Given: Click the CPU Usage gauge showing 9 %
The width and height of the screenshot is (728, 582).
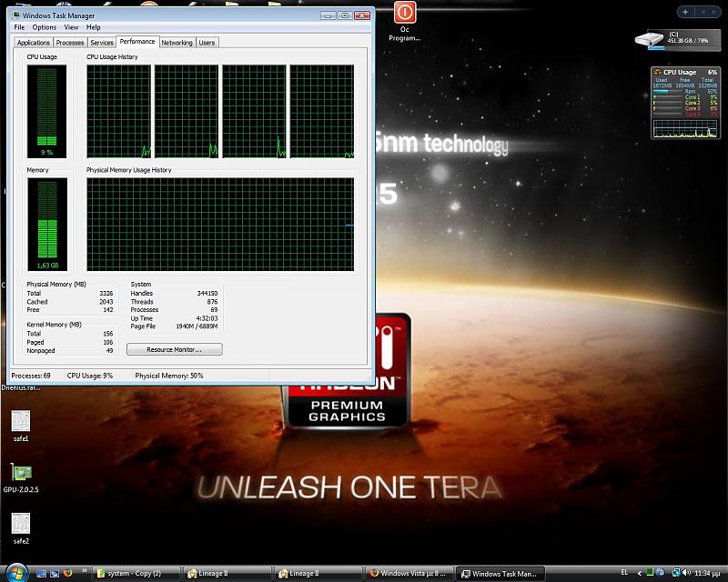Looking at the screenshot, I should [x=46, y=111].
